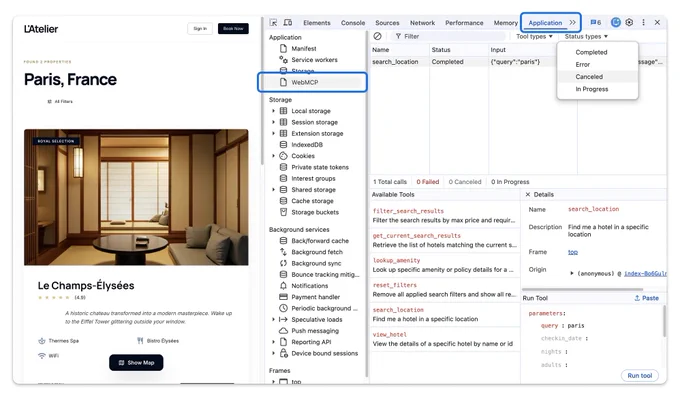The height and width of the screenshot is (396, 680).
Task: Switch to the Elements tab
Action: click(x=317, y=23)
